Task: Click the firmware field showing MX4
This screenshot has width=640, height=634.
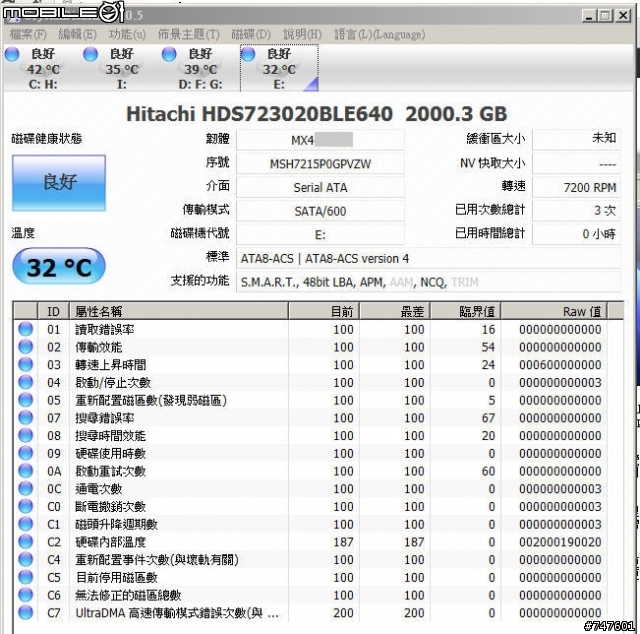Action: [320, 140]
